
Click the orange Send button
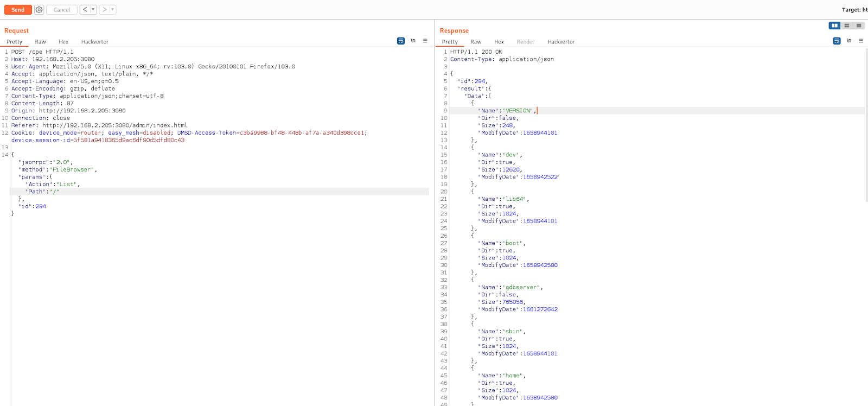click(x=18, y=10)
